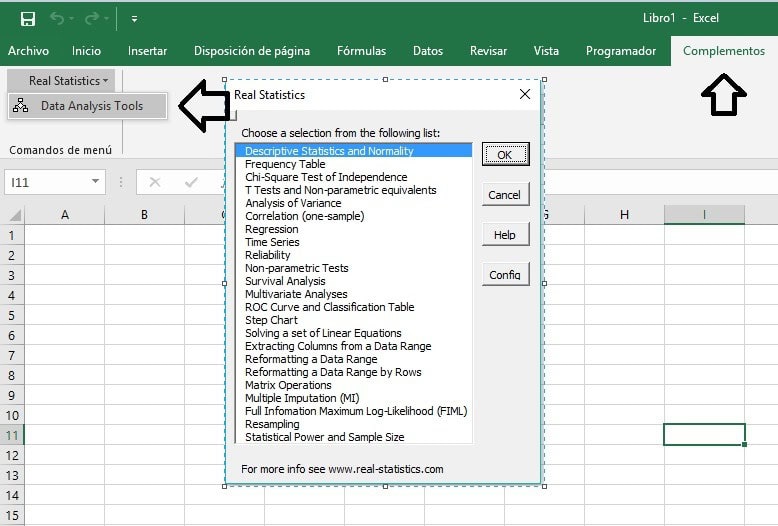The width and height of the screenshot is (778, 526).
Task: Click the selected cell I11
Action: click(x=704, y=435)
